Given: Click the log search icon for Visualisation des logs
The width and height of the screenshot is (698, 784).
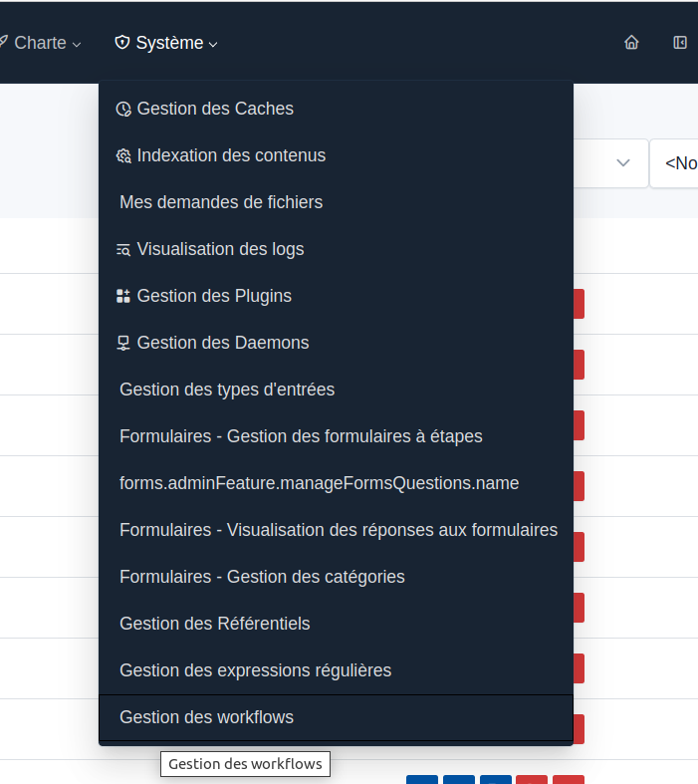Looking at the screenshot, I should [123, 249].
